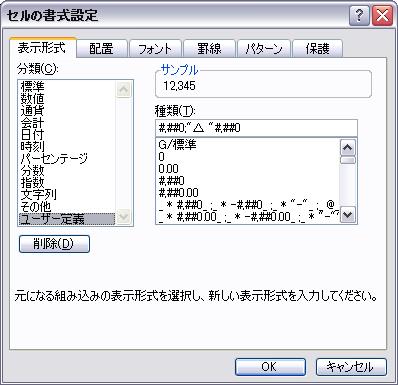The image size is (398, 385).
Task: Pick the 会計 category
Action: click(67, 123)
